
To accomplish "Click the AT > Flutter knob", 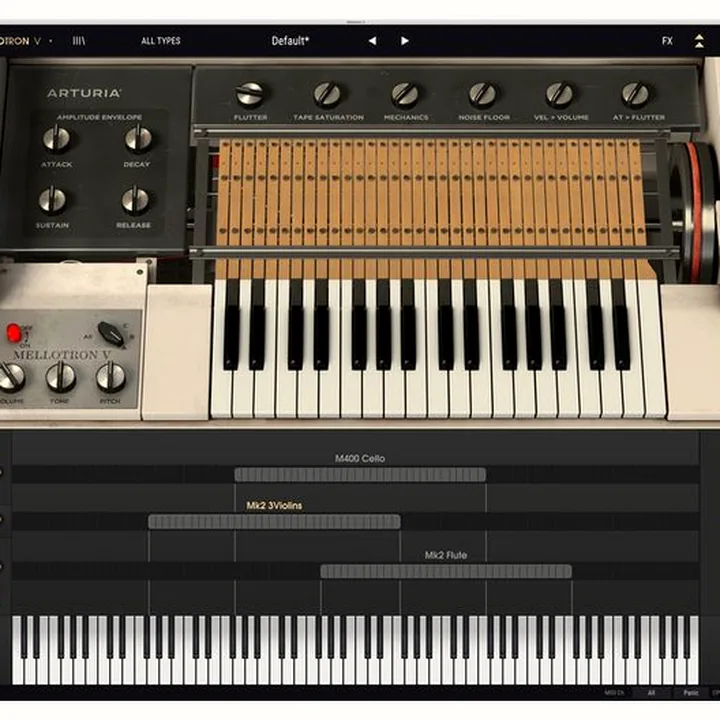I will (636, 94).
